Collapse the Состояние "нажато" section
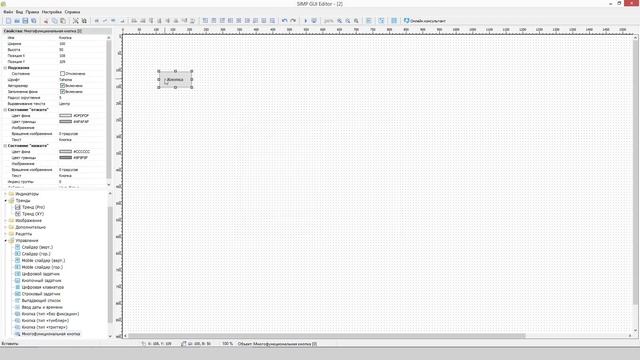The height and width of the screenshot is (360, 640). tap(5, 146)
